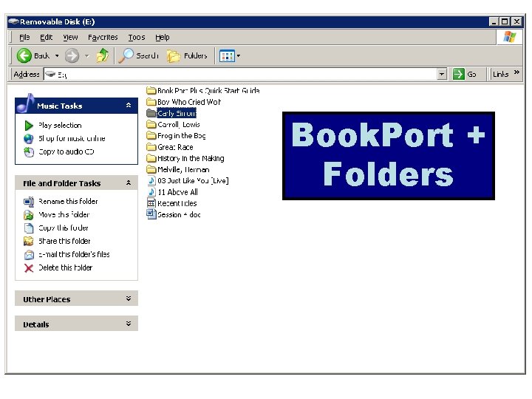
Task: Go up one folder level icon
Action: pyautogui.click(x=102, y=55)
